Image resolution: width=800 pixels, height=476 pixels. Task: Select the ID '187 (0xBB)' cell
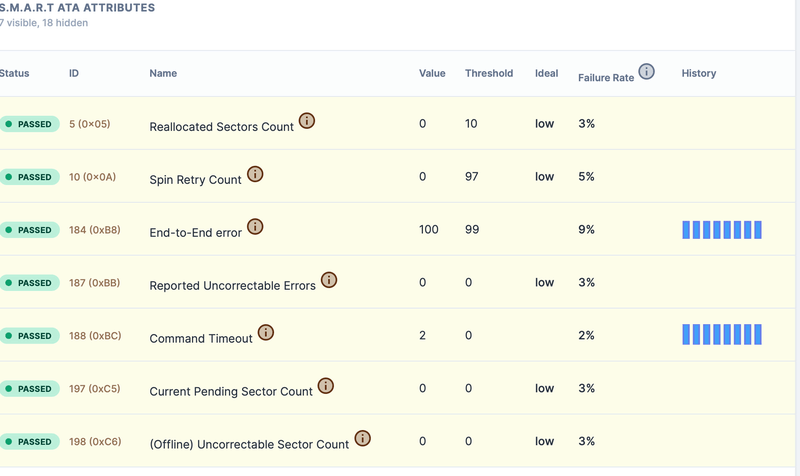94,283
